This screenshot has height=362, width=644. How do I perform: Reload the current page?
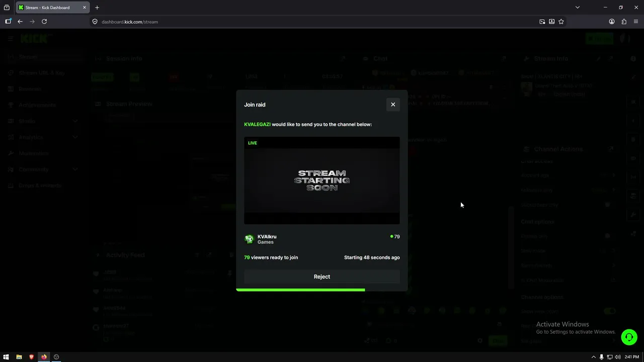click(x=44, y=22)
